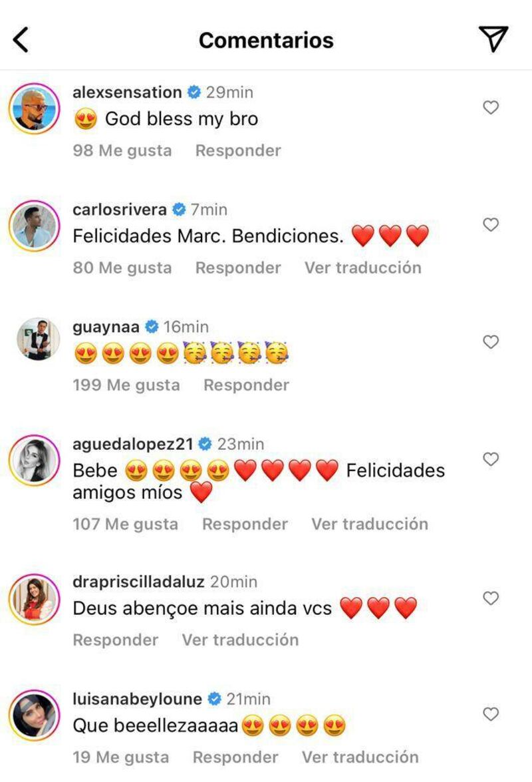The image size is (532, 782).
Task: Click Responder under guaynaa's comment
Action: click(x=246, y=385)
